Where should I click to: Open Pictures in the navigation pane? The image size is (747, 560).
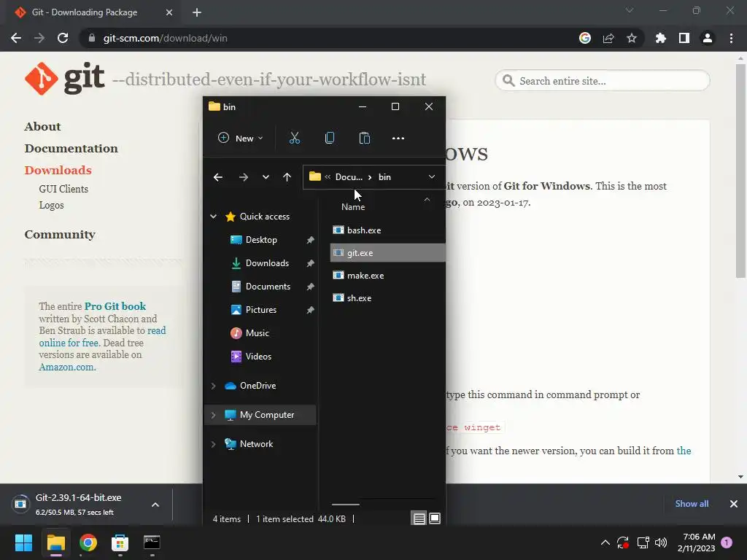coord(261,309)
